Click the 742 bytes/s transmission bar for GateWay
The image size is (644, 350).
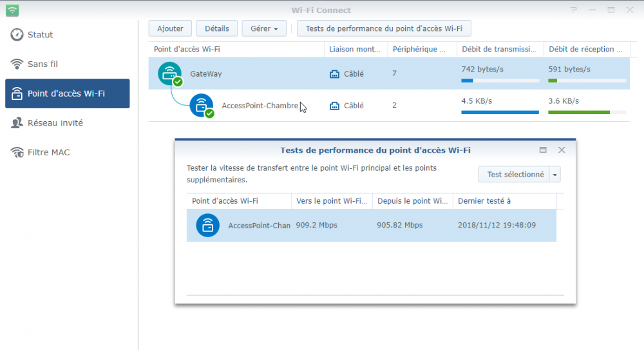[x=500, y=81]
